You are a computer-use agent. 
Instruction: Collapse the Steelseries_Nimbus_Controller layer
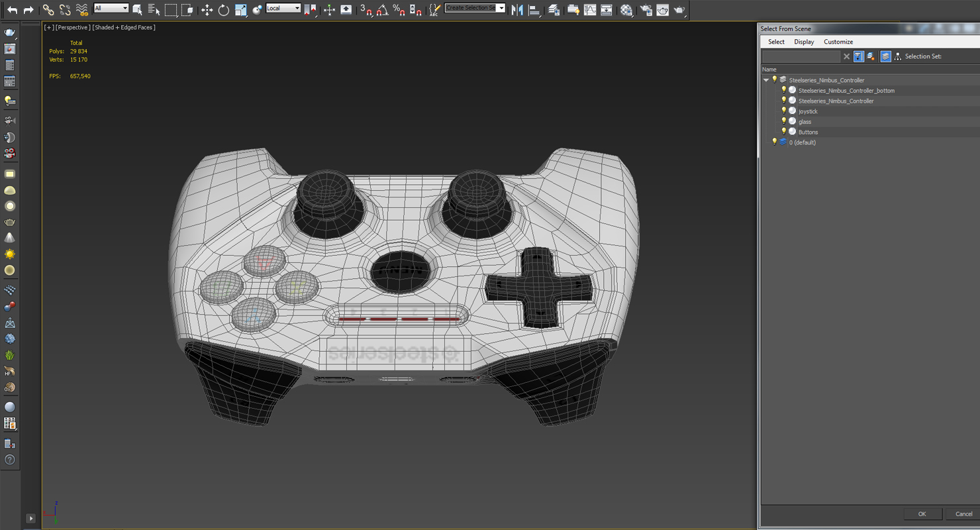[x=766, y=80]
